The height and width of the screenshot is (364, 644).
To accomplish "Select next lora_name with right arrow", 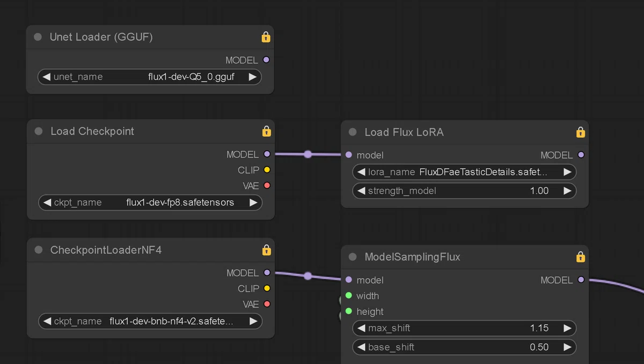I will point(567,172).
